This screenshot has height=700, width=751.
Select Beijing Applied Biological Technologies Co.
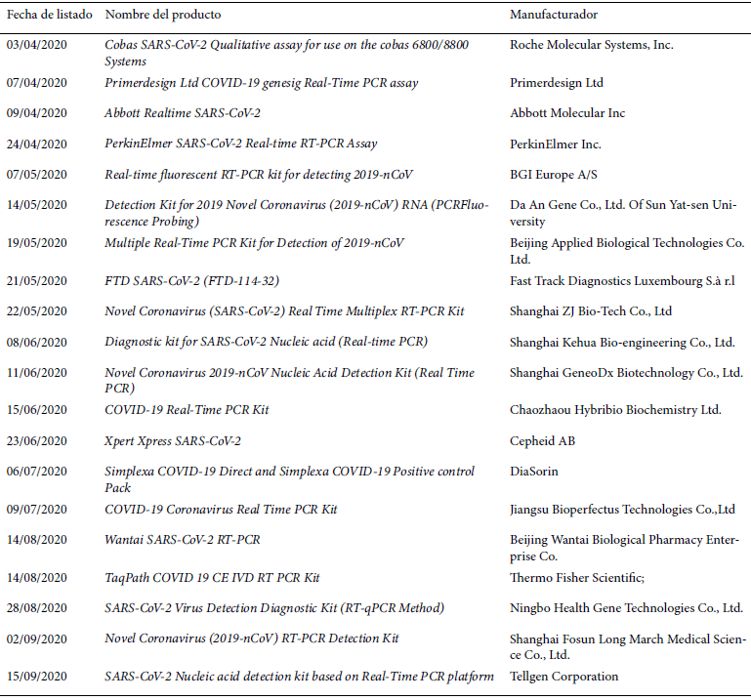coord(627,251)
